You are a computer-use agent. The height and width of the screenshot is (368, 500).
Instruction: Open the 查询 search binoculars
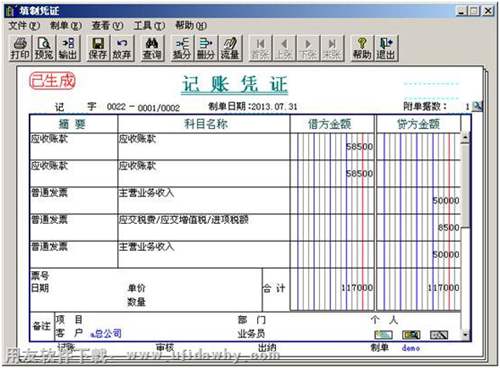point(152,48)
